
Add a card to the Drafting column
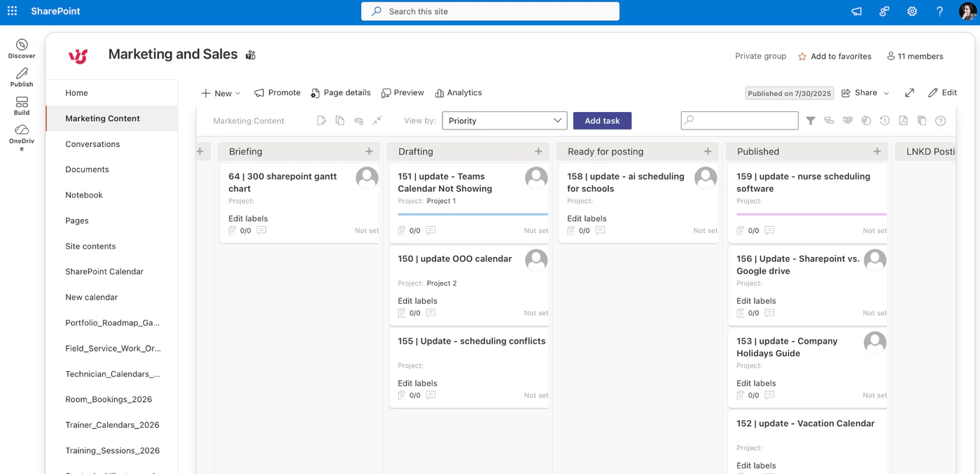pyautogui.click(x=538, y=151)
